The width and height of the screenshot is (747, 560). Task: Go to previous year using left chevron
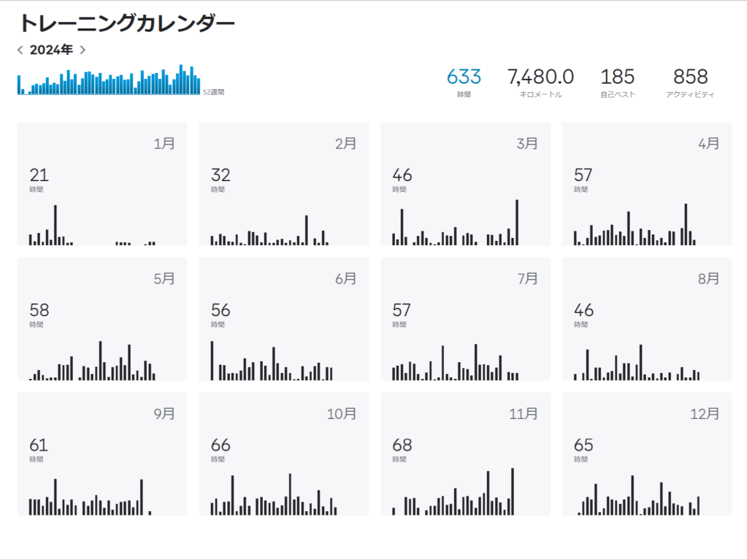pos(20,50)
